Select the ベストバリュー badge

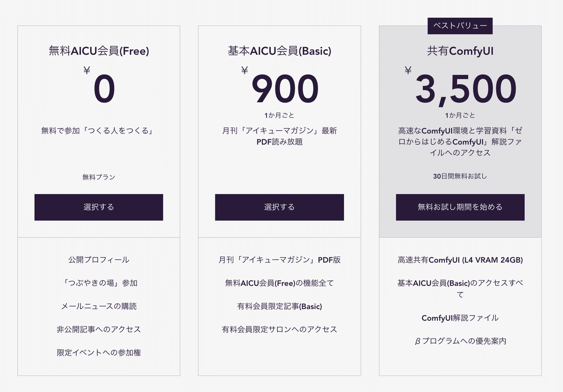coord(460,25)
